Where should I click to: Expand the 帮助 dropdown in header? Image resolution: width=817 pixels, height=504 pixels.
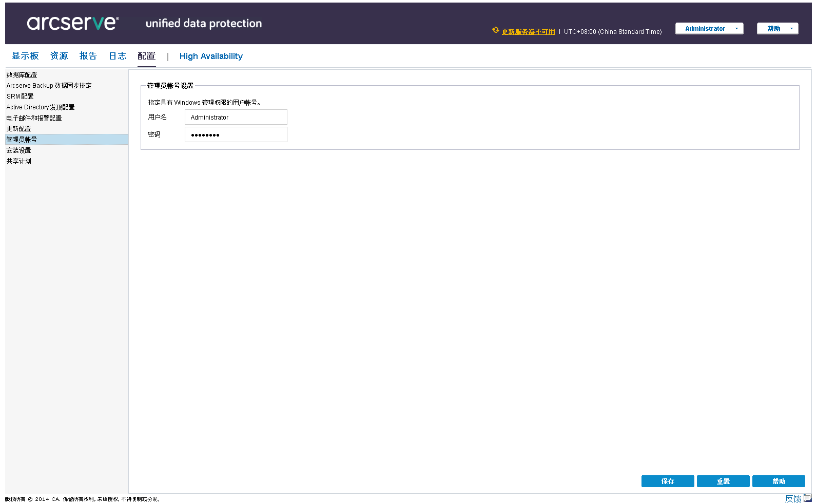coord(777,29)
